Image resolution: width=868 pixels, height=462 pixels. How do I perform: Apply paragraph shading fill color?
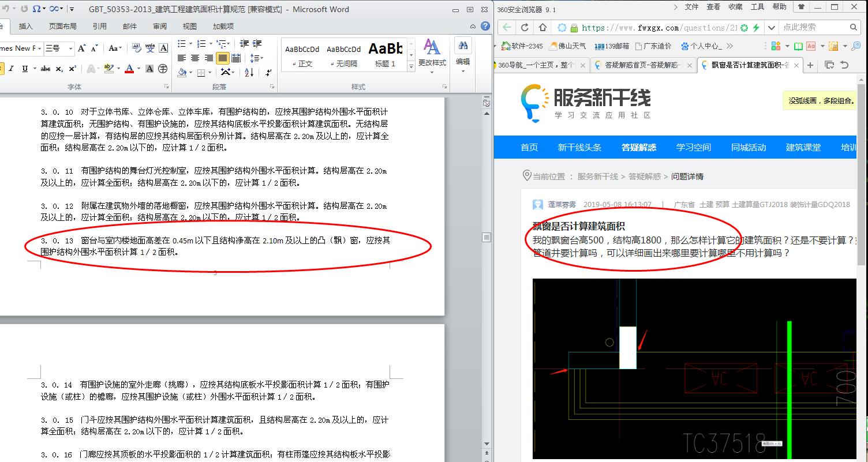(x=182, y=73)
